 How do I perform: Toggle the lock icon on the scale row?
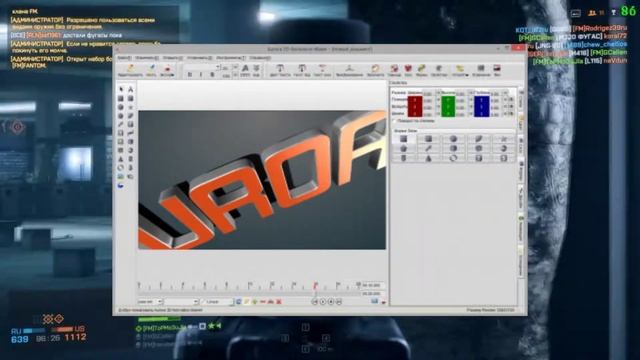pyautogui.click(x=511, y=114)
